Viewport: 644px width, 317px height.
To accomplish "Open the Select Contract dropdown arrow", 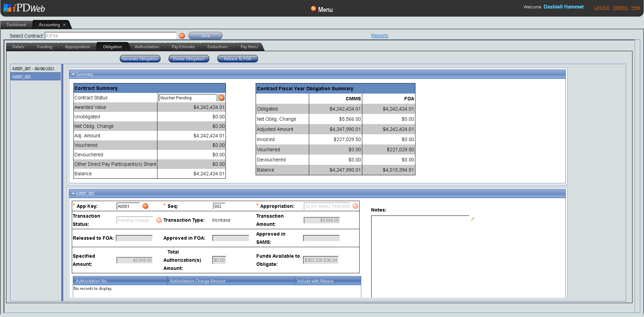I will pyautogui.click(x=182, y=36).
